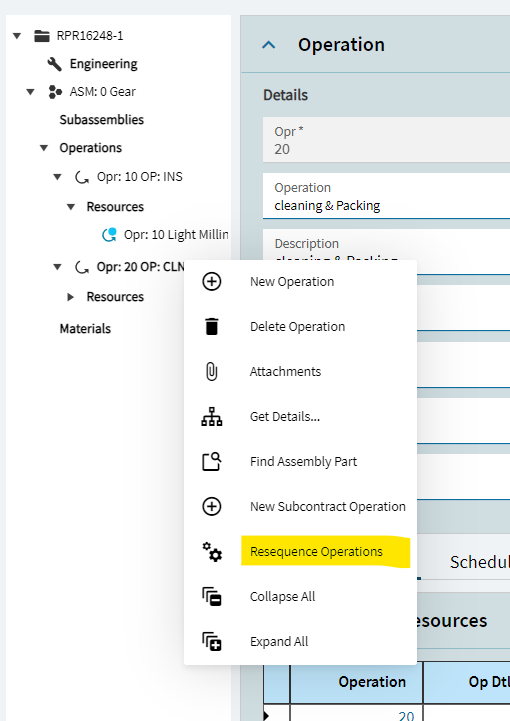Select the Materials tree node
510x721 pixels.
[85, 329]
